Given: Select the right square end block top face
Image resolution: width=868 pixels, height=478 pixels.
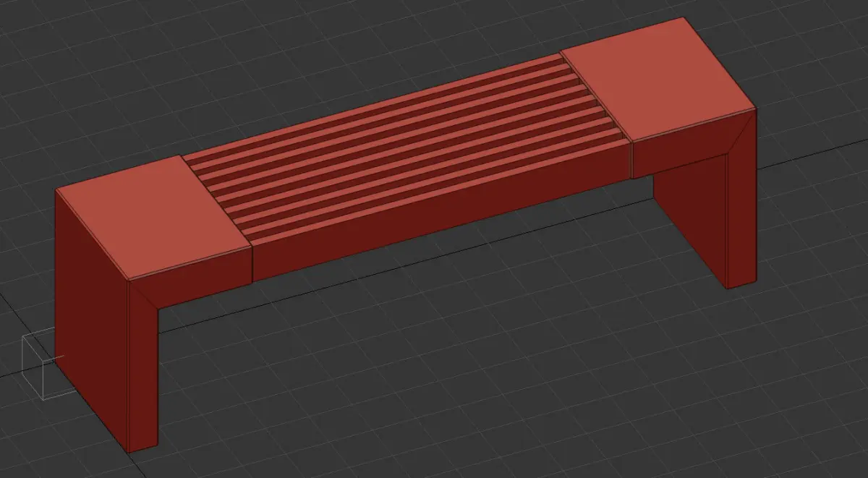Looking at the screenshot, I should [x=658, y=78].
